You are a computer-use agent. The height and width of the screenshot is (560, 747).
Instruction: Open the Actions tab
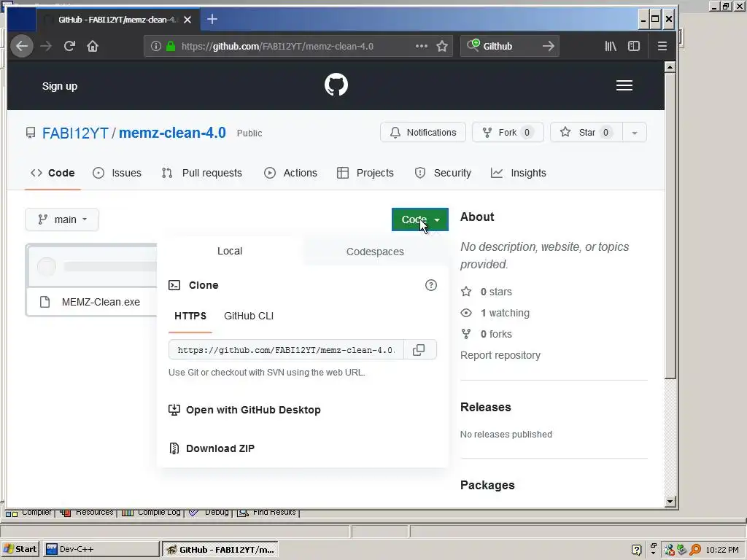[290, 173]
